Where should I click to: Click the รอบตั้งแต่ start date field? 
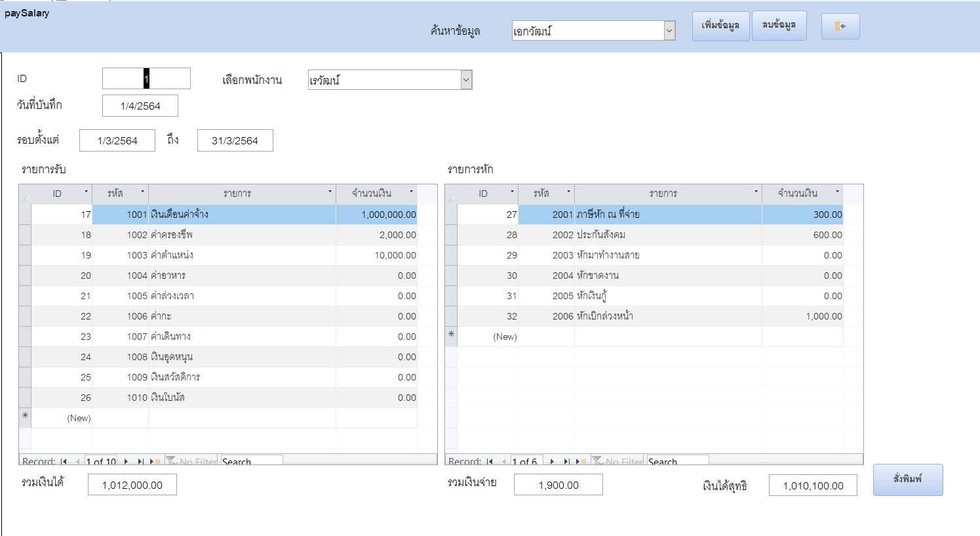117,140
